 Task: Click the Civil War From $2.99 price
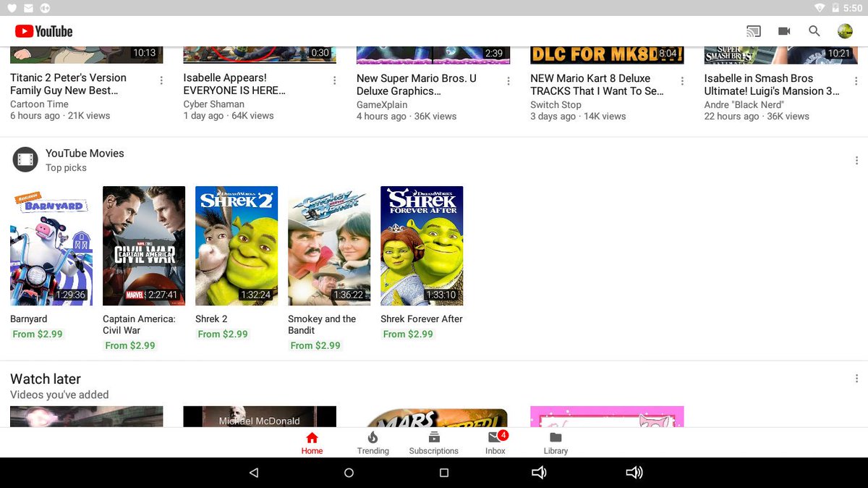click(130, 345)
